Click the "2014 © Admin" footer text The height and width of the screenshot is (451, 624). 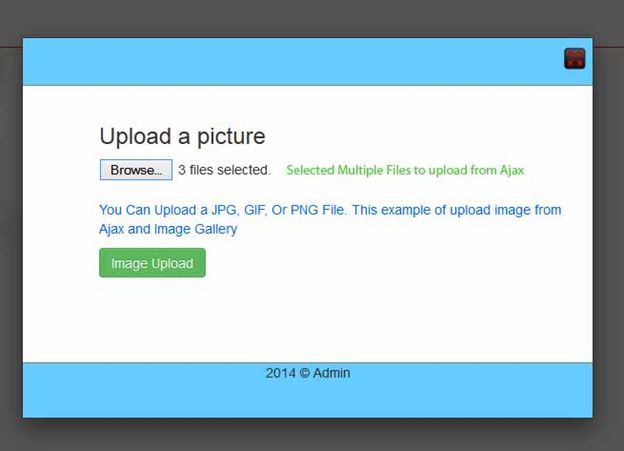tap(308, 373)
